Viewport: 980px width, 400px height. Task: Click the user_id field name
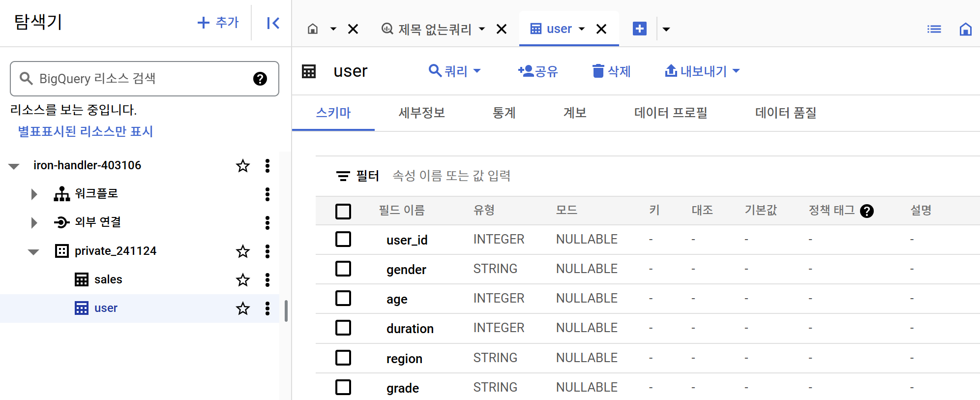pyautogui.click(x=407, y=240)
